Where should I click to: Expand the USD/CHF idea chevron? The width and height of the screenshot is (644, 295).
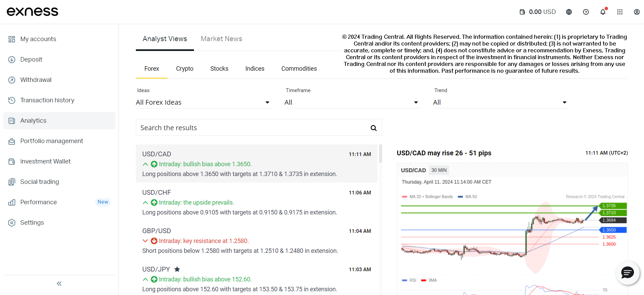(145, 203)
